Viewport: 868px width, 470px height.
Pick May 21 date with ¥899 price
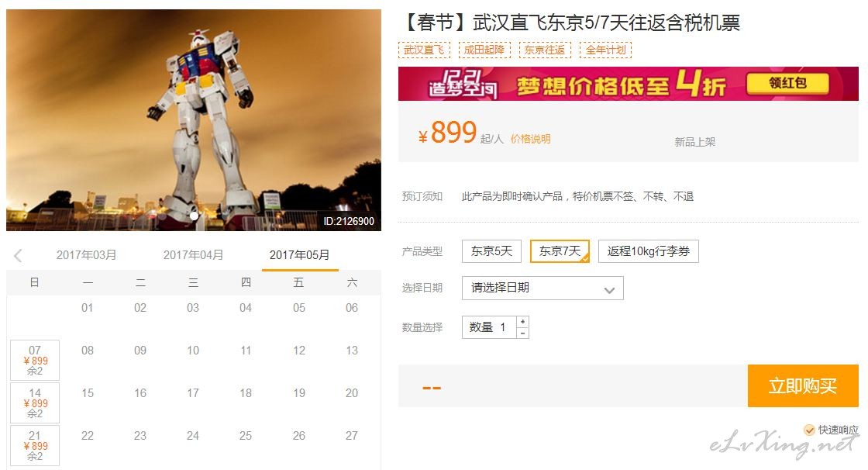[x=35, y=446]
